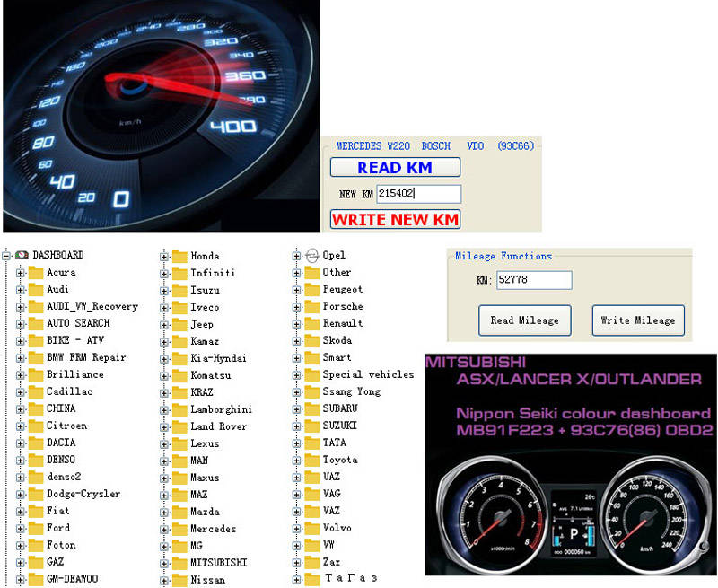The height and width of the screenshot is (588, 718).
Task: Click the MITSUBISHI folder icon
Action: (179, 563)
